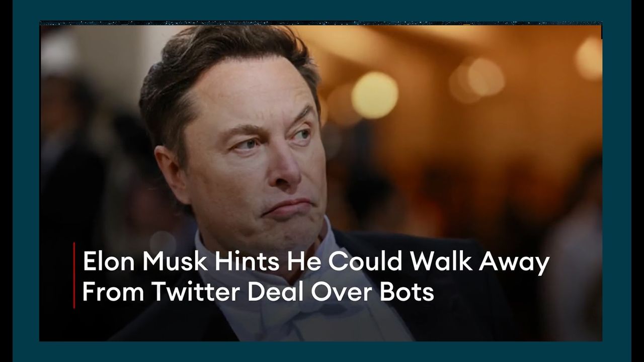
Task: Click the word "Musk" in the headline
Action: pyautogui.click(x=176, y=263)
